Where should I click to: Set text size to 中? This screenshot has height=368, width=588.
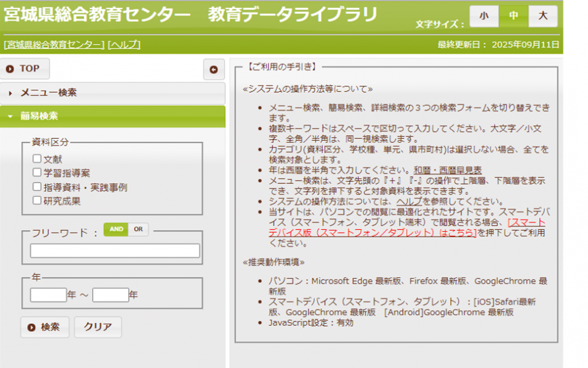coord(513,16)
